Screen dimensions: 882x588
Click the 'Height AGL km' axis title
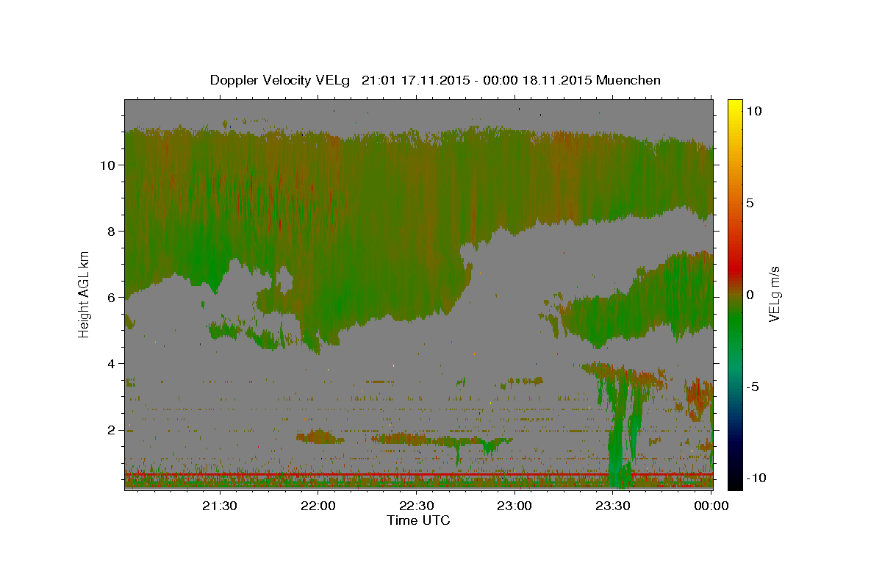point(85,294)
